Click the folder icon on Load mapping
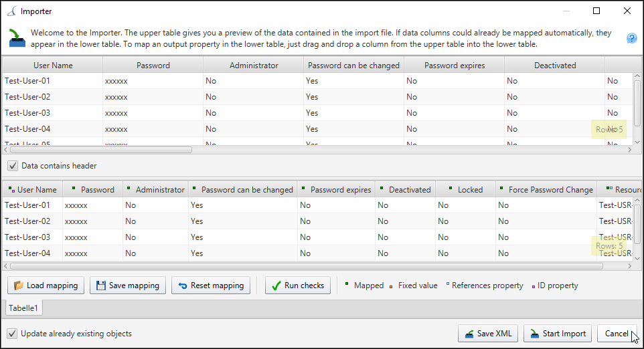This screenshot has height=349, width=644. click(19, 285)
